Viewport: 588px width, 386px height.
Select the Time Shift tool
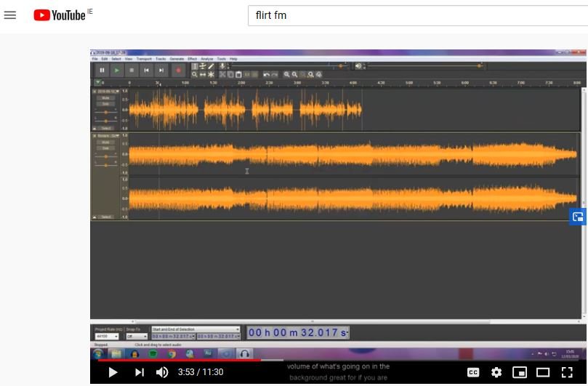coord(203,75)
